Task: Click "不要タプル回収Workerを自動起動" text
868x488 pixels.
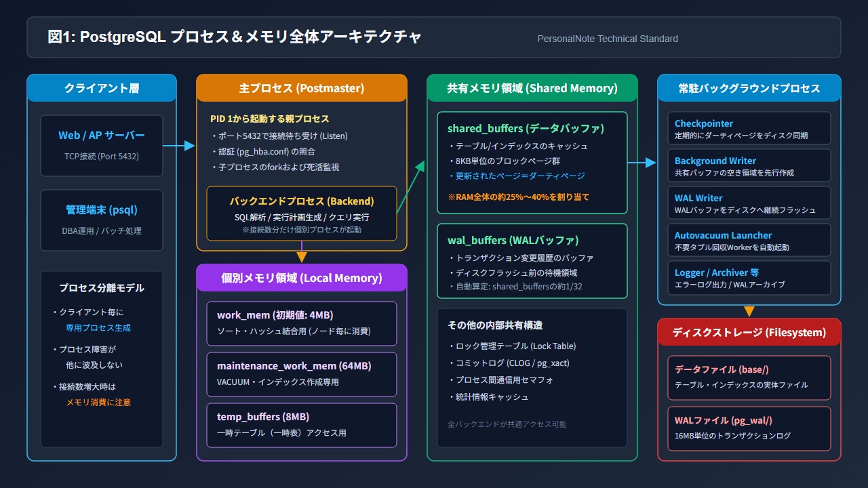Action: coord(732,247)
